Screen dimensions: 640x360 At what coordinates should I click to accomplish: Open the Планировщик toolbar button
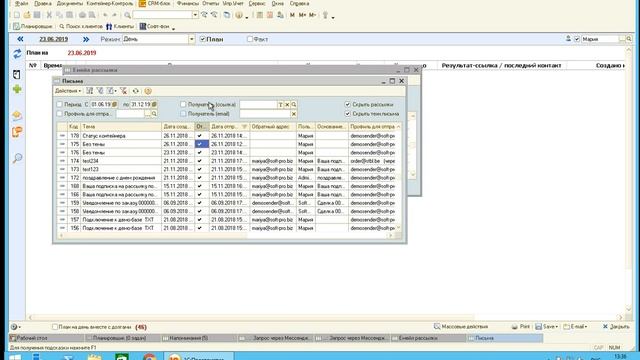(33, 27)
